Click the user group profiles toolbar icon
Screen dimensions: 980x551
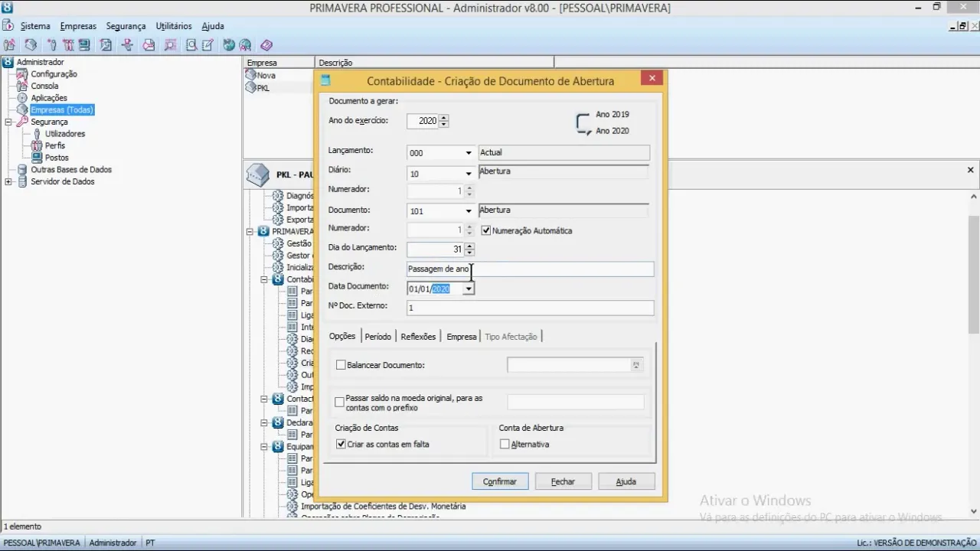(x=68, y=45)
